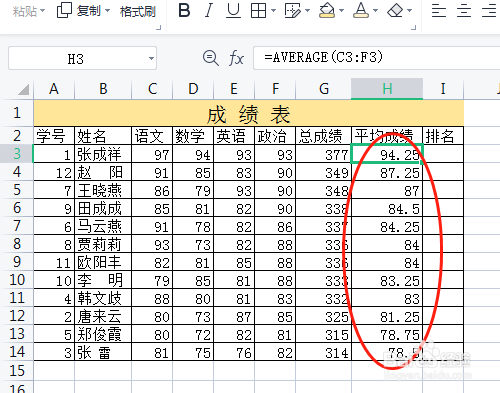
Task: Select column C header
Action: click(152, 89)
